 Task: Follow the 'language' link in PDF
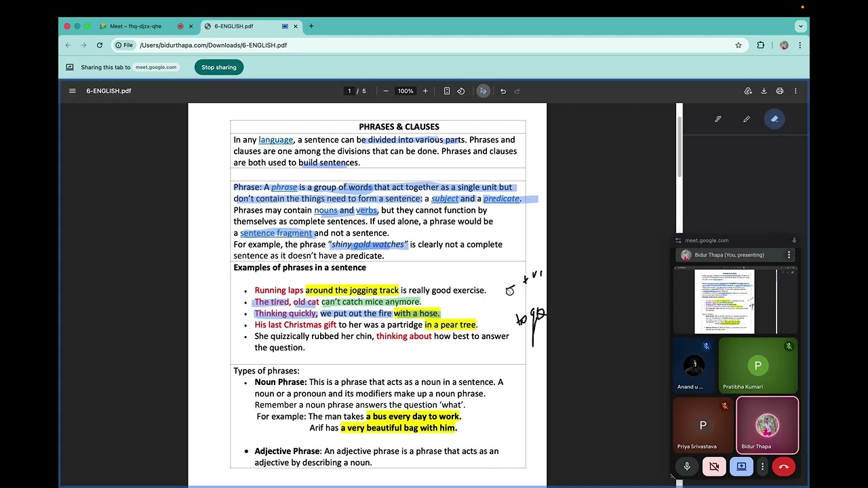[275, 140]
